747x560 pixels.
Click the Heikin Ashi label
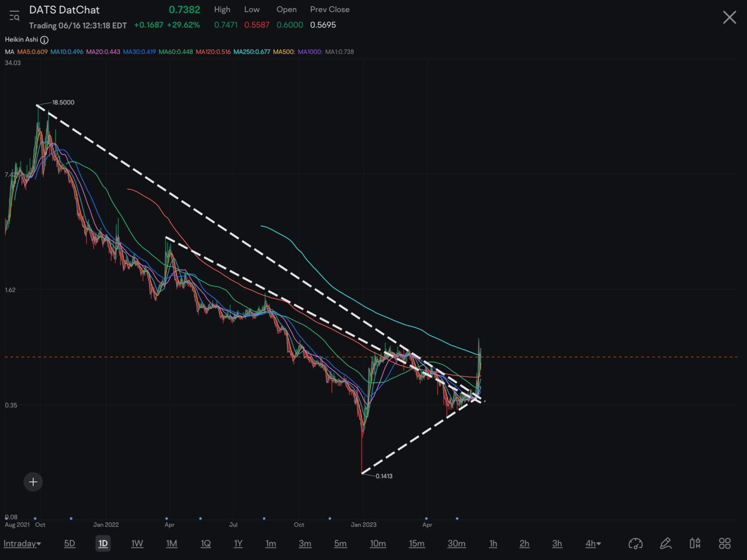(21, 40)
